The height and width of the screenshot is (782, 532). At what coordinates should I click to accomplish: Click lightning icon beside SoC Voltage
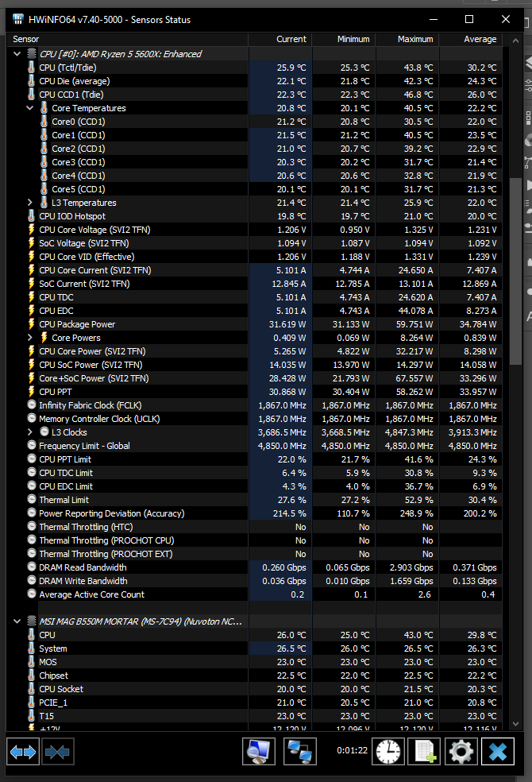pyautogui.click(x=32, y=243)
